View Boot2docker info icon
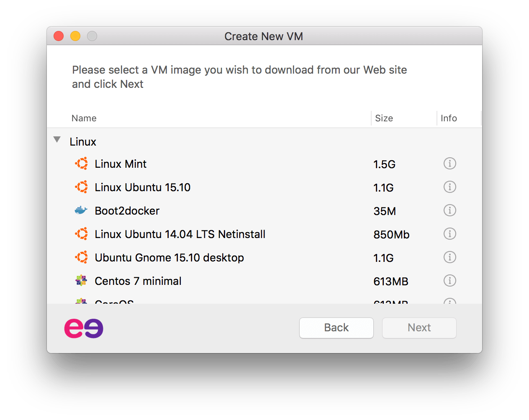This screenshot has width=529, height=420. tap(449, 210)
